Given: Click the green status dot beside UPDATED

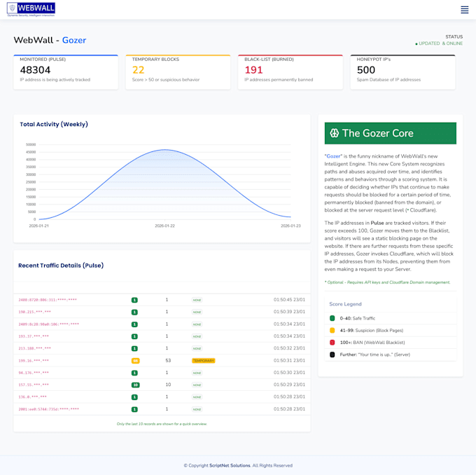Looking at the screenshot, I should 416,44.
